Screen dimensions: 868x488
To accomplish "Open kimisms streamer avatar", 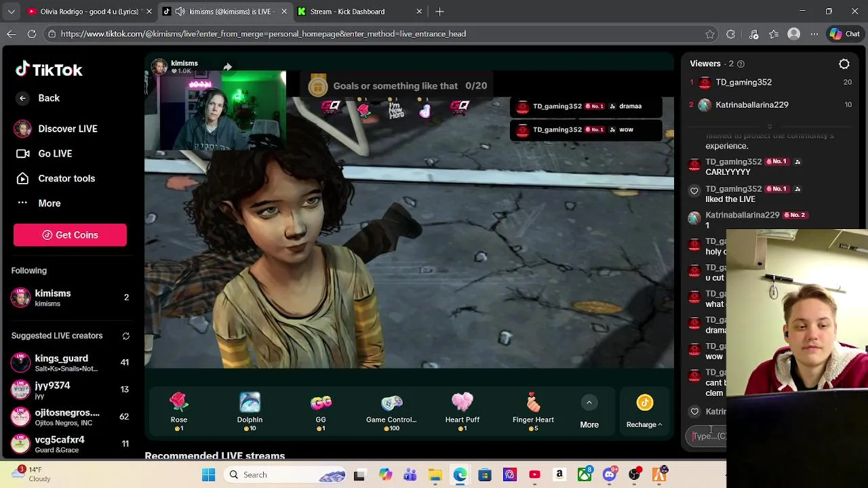I will click(159, 66).
